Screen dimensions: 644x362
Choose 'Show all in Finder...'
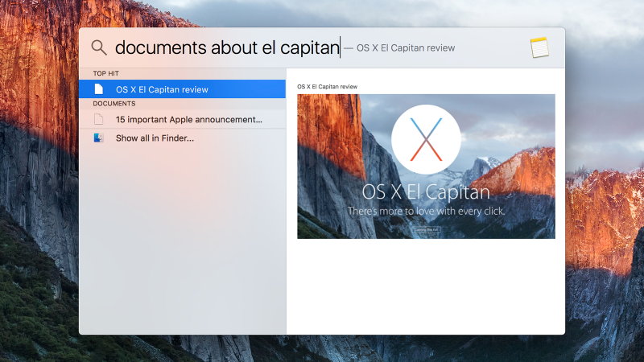coord(183,138)
